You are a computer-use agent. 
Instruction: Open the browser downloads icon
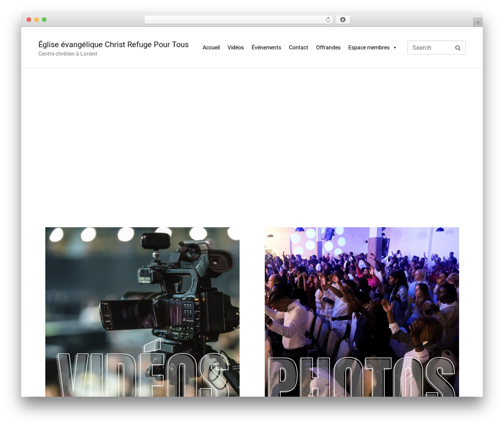(343, 20)
